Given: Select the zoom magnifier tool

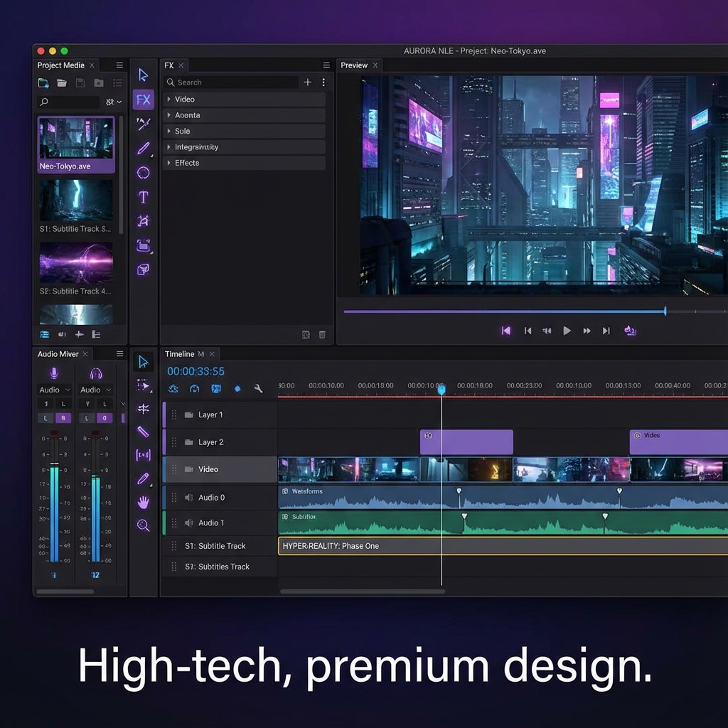Looking at the screenshot, I should pos(143,525).
